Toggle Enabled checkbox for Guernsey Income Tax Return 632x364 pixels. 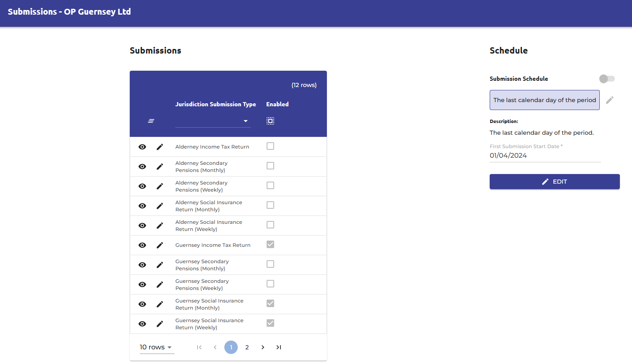pyautogui.click(x=270, y=244)
